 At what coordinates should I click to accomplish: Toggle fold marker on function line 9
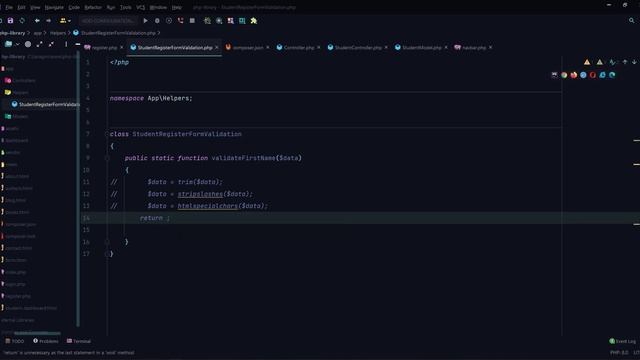coord(107,158)
